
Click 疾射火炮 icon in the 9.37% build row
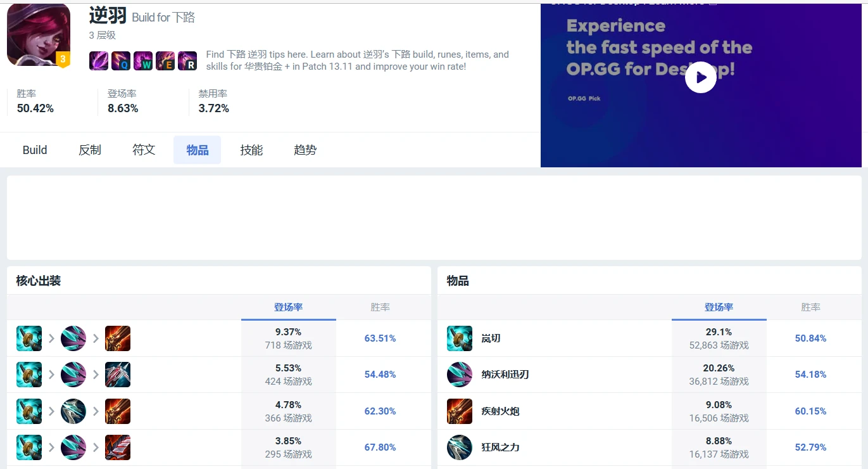pyautogui.click(x=118, y=338)
